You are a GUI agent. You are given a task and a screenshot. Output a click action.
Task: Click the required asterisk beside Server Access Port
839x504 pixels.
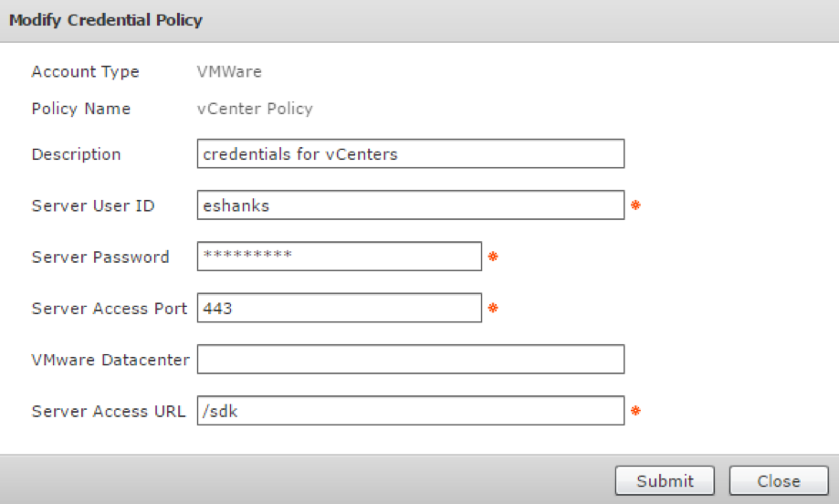[493, 309]
